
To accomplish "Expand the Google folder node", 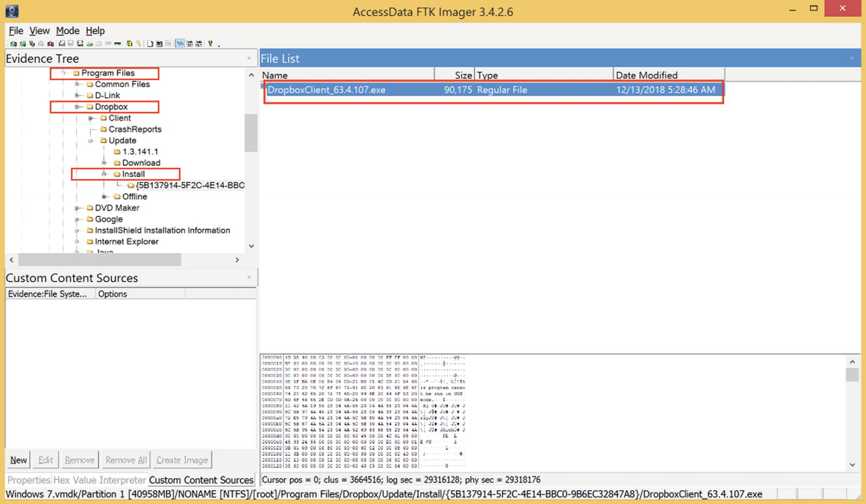I will click(x=77, y=219).
